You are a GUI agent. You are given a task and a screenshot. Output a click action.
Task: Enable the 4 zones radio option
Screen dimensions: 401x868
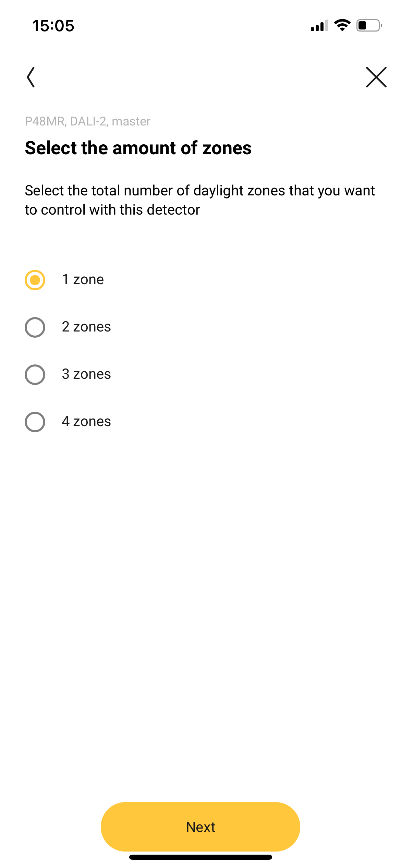tap(35, 422)
